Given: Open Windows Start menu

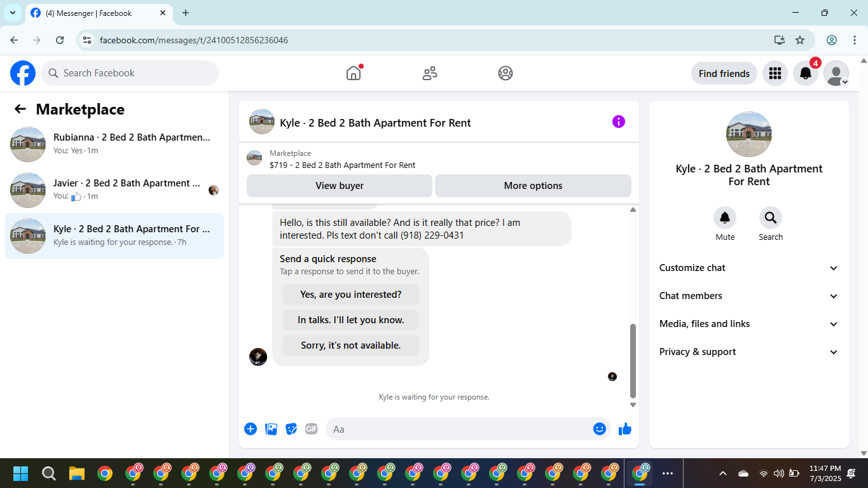Looking at the screenshot, I should click(x=21, y=473).
